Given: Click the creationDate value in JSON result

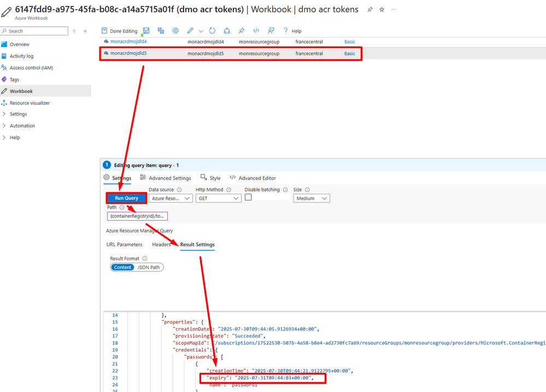Looking at the screenshot, I should [267, 329].
